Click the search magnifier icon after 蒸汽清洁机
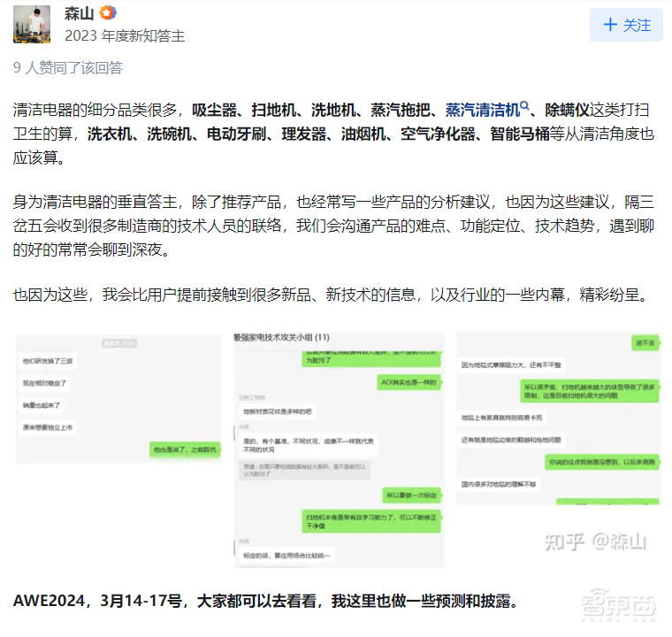672x637 pixels. 524,106
